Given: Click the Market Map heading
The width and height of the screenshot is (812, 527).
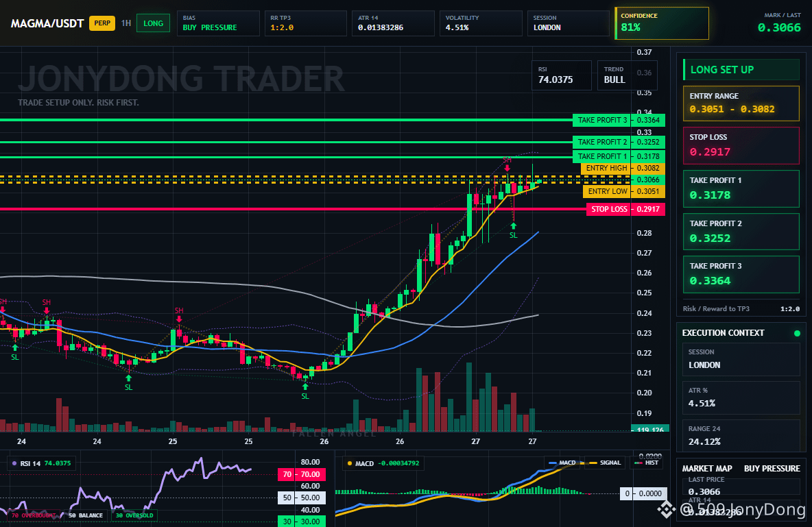Looking at the screenshot, I should 707,469.
